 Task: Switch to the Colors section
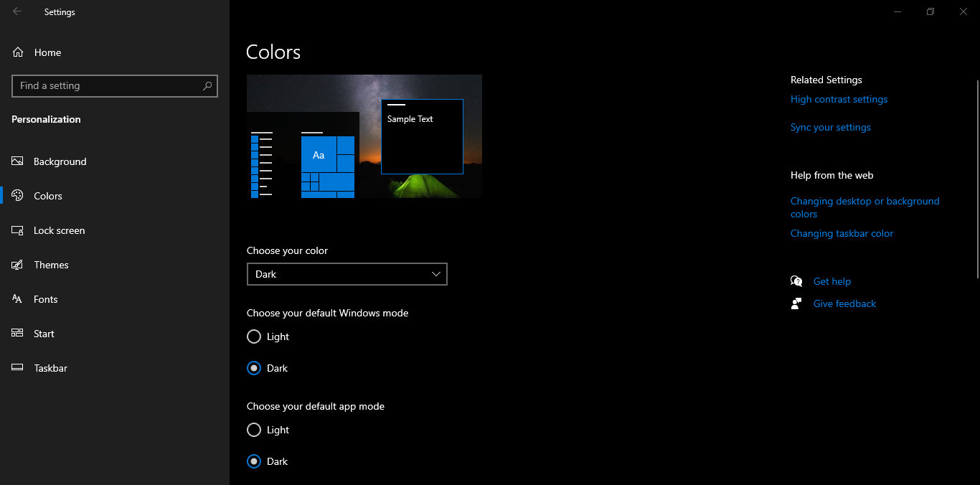(47, 195)
